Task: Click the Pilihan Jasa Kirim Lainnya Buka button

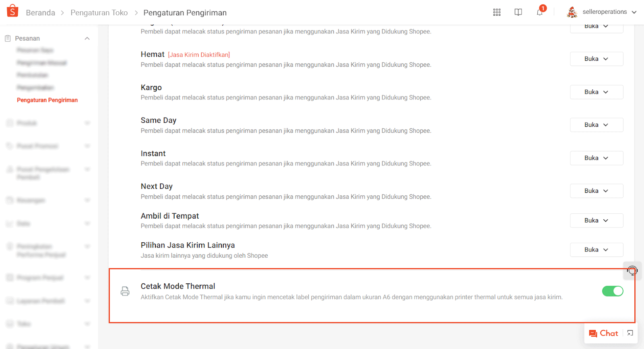Action: (596, 250)
